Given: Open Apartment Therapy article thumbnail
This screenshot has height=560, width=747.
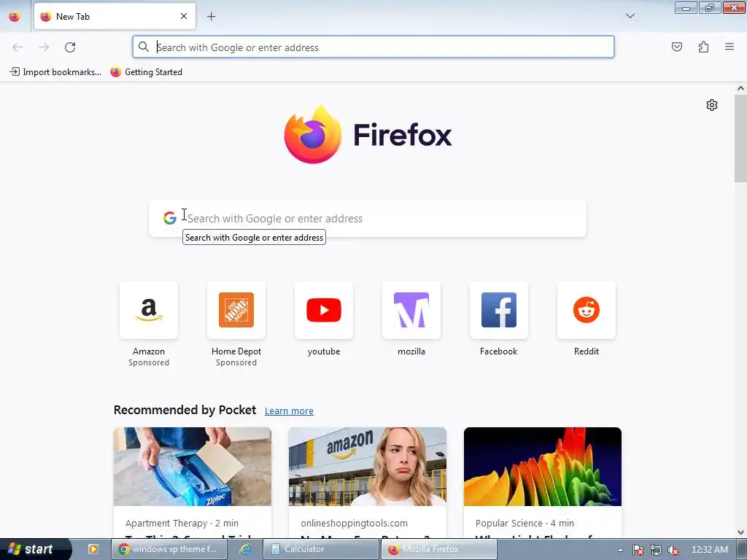Looking at the screenshot, I should (x=193, y=467).
